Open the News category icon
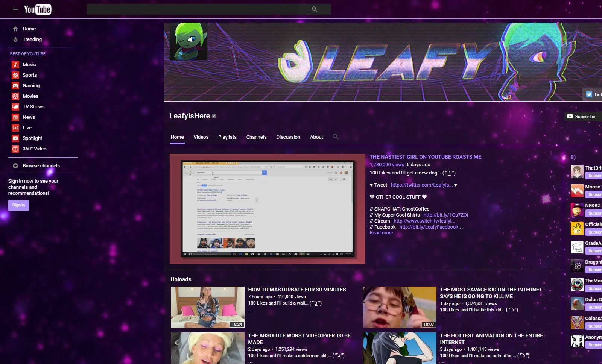The height and width of the screenshot is (364, 602). pyautogui.click(x=15, y=117)
